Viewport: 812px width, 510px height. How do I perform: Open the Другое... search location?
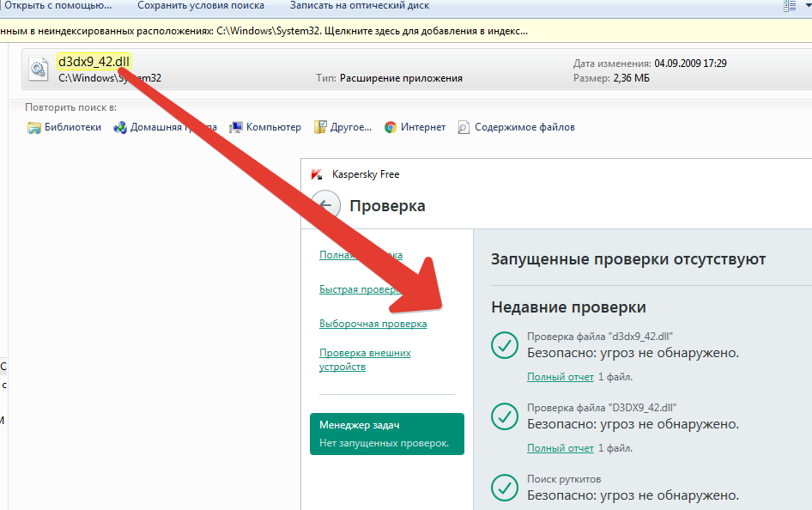pos(320,126)
